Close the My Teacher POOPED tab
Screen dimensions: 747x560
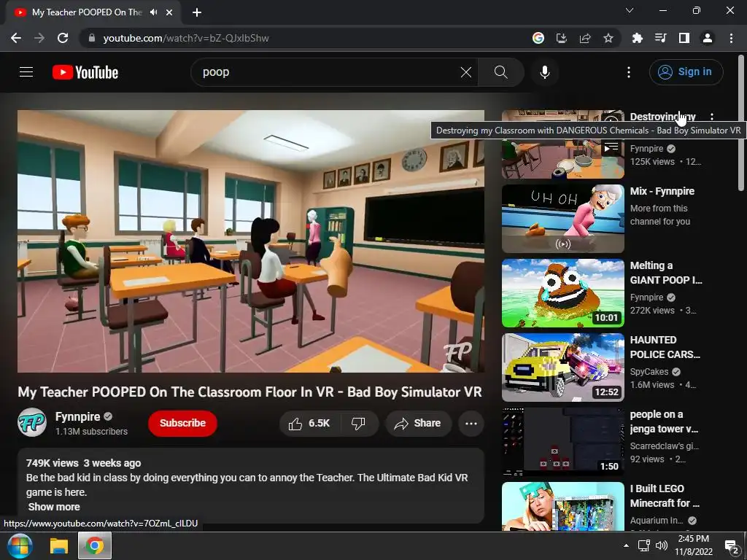coord(169,12)
